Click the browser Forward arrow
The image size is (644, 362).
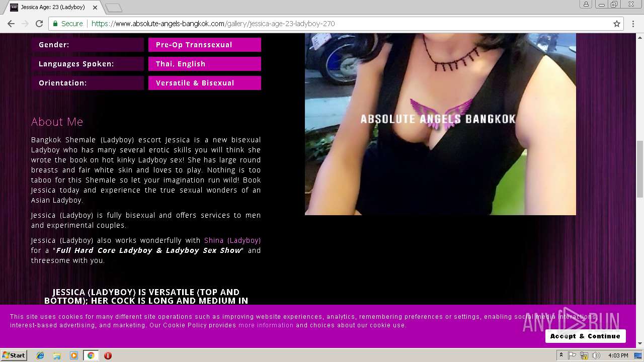coord(25,24)
